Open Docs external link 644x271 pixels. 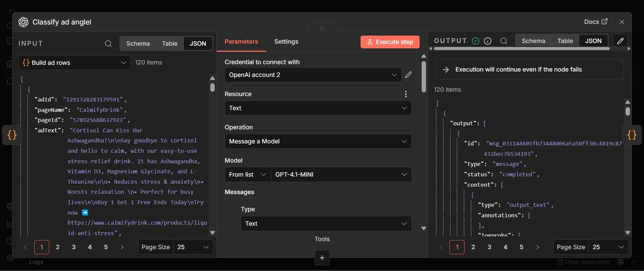(596, 22)
